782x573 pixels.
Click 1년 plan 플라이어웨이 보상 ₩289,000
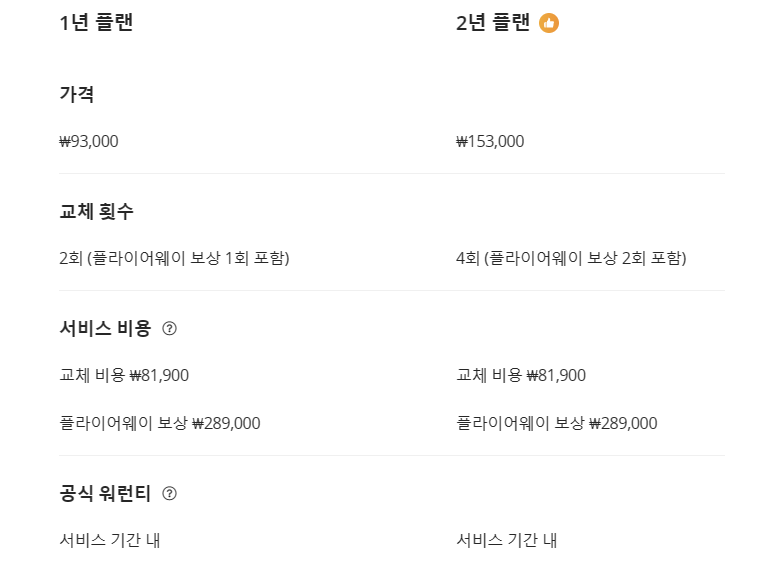click(160, 423)
